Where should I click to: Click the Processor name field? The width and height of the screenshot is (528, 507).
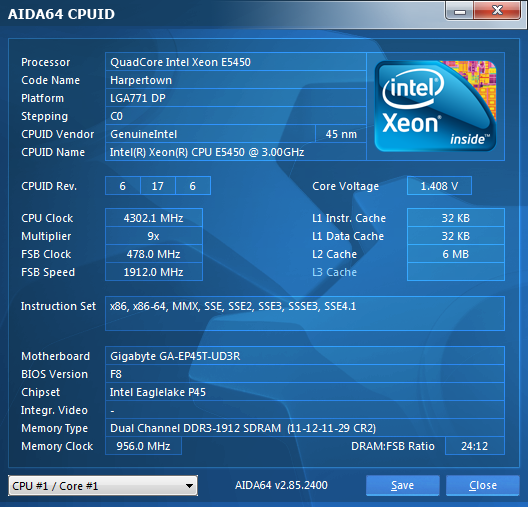(x=236, y=62)
